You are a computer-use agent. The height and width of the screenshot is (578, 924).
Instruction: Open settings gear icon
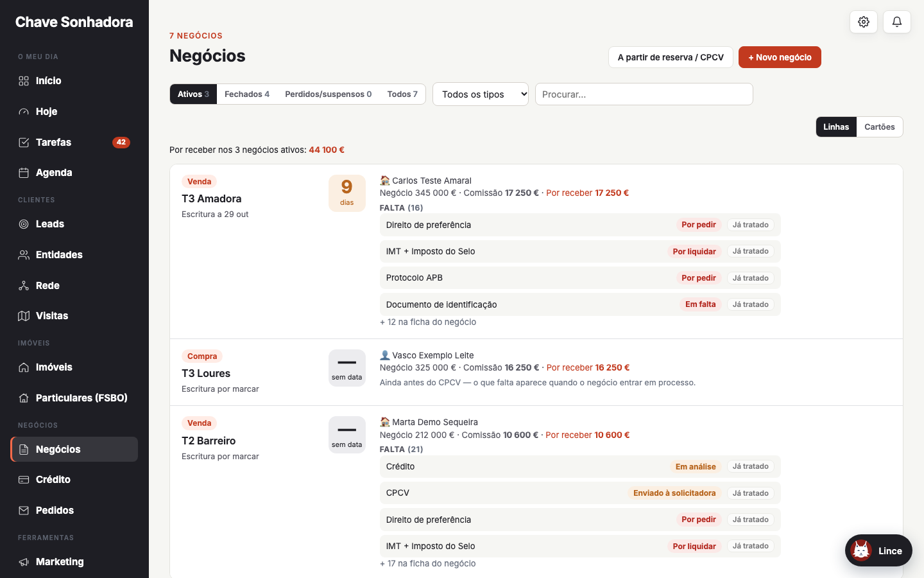click(x=864, y=22)
